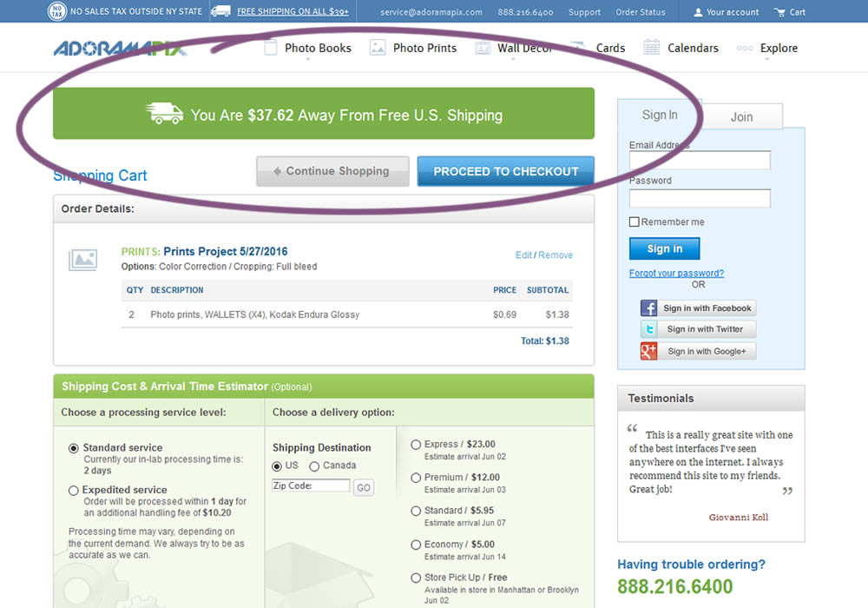Click Proceed to Checkout button
The height and width of the screenshot is (608, 868).
(505, 171)
